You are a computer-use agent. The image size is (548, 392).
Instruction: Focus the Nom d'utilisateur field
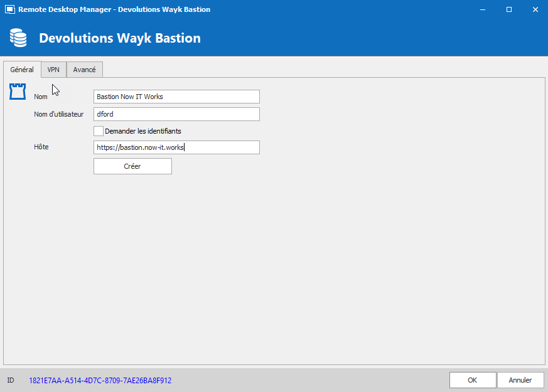point(176,114)
